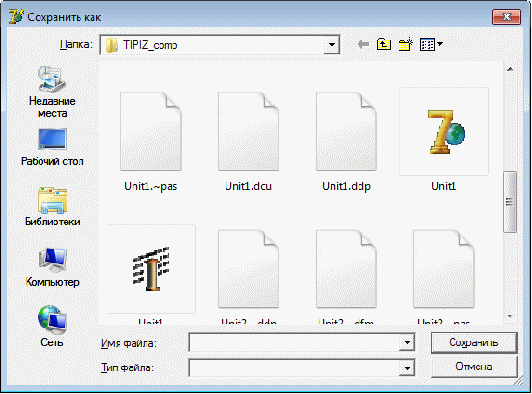This screenshot has height=394, width=532.
Task: Click the Тип файла combo box
Action: [302, 368]
